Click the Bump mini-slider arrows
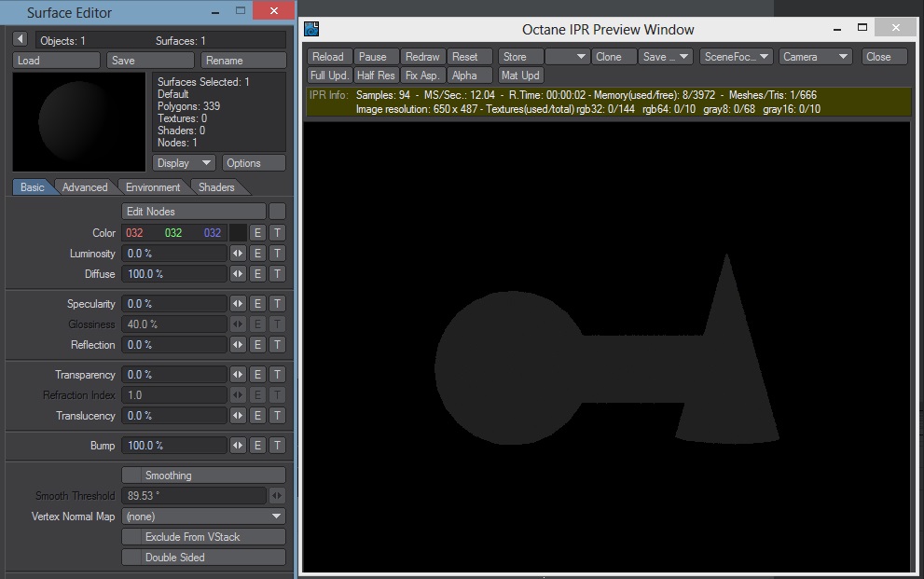The height and width of the screenshot is (579, 924). click(238, 446)
